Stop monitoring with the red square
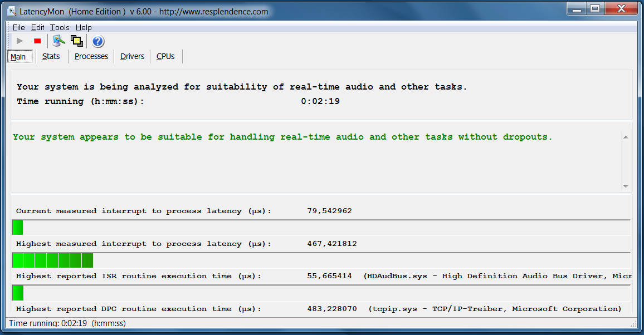This screenshot has height=335, width=644. (37, 41)
